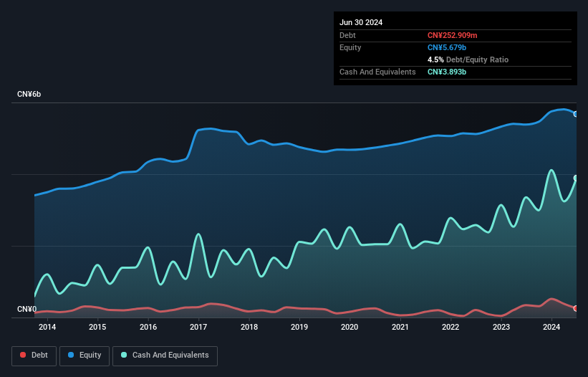Click the 2019 x-axis label
Image resolution: width=588 pixels, height=377 pixels.
[x=299, y=327]
